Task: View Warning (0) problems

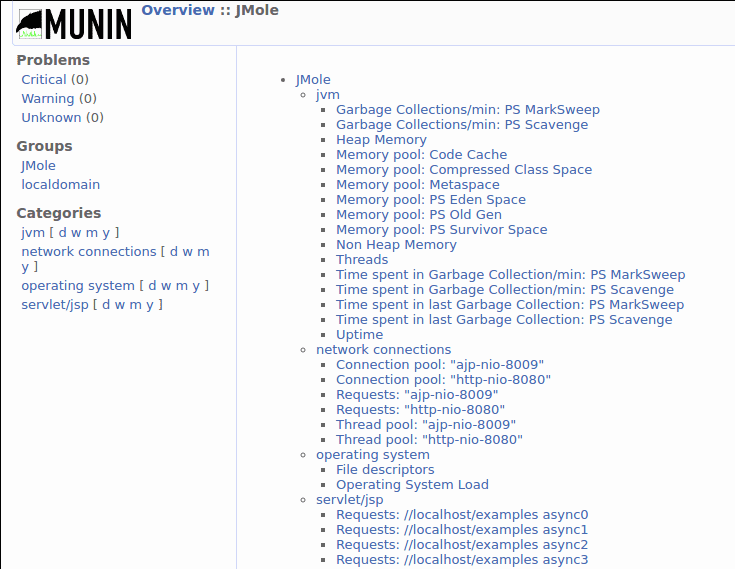Action: point(59,99)
